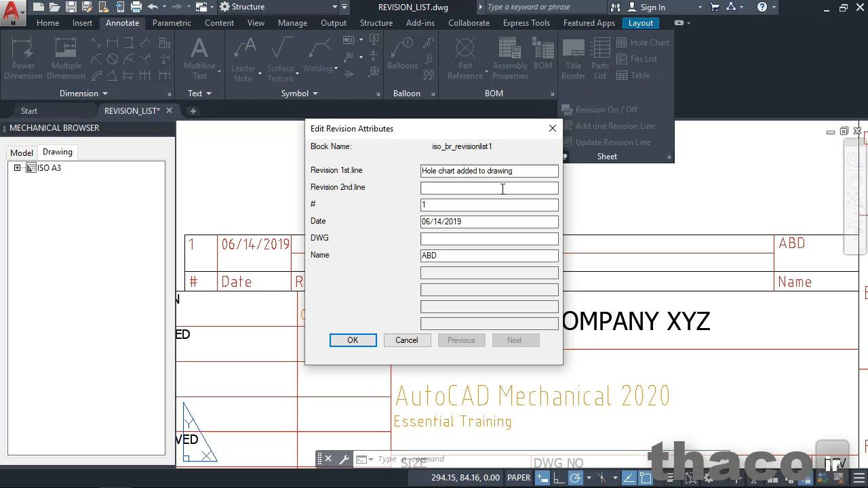
Task: Select the Power Dimension tool
Action: click(x=23, y=58)
